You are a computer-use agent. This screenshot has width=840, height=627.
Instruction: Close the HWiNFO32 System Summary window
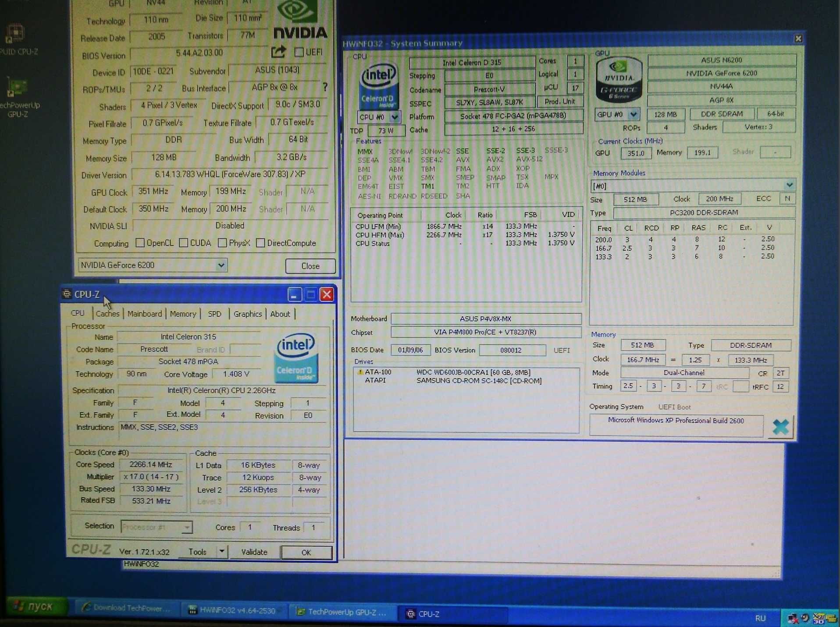point(798,39)
